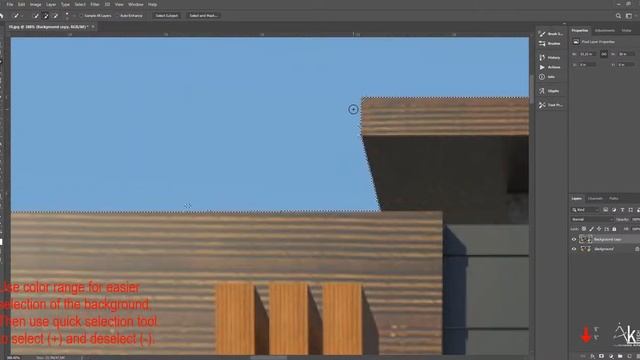Choose Subtract from selection mode icon

click(x=56, y=16)
